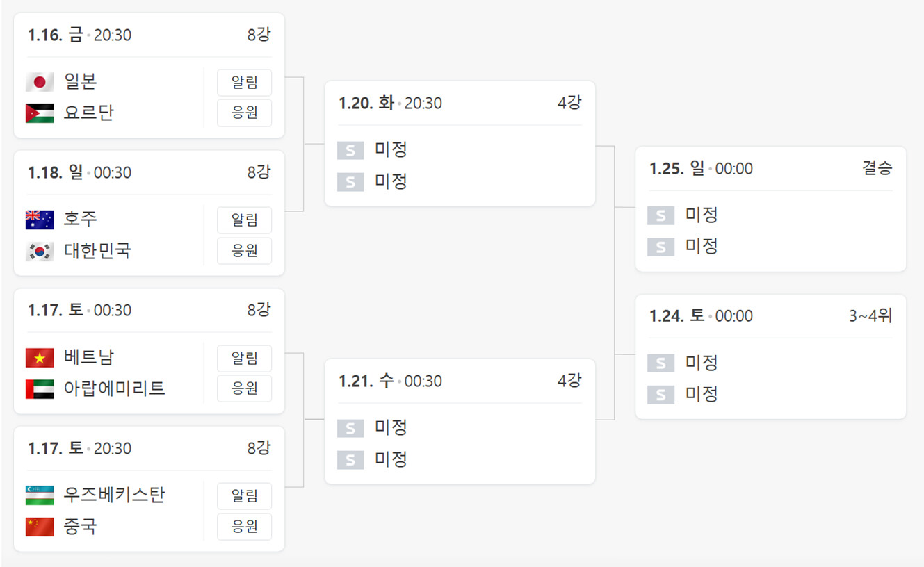924x567 pixels.
Task: Click the Jordan flag icon
Action: 40,113
